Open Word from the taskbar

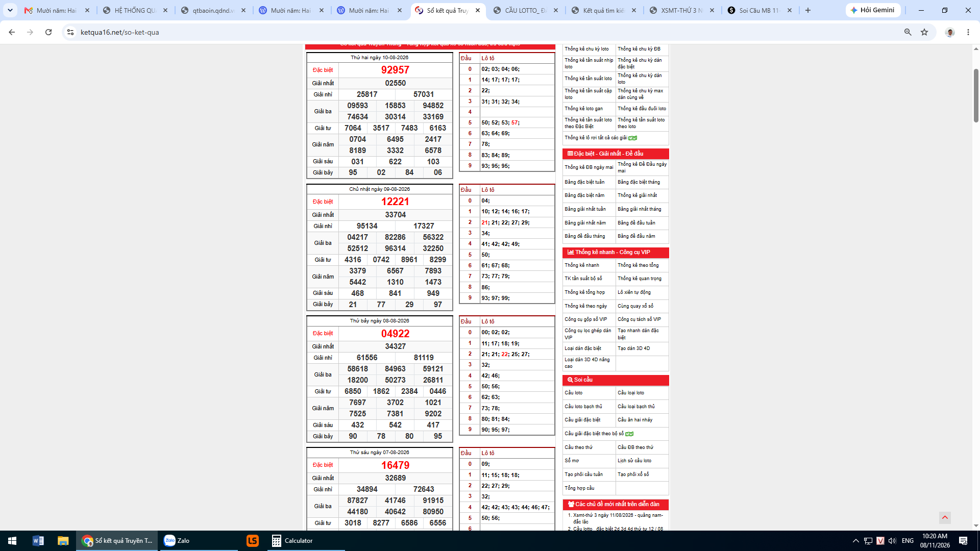[38, 541]
